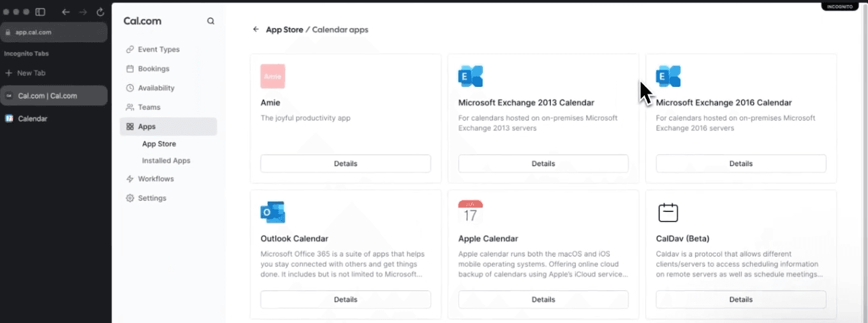Click the Bookings calendar icon

click(130, 68)
